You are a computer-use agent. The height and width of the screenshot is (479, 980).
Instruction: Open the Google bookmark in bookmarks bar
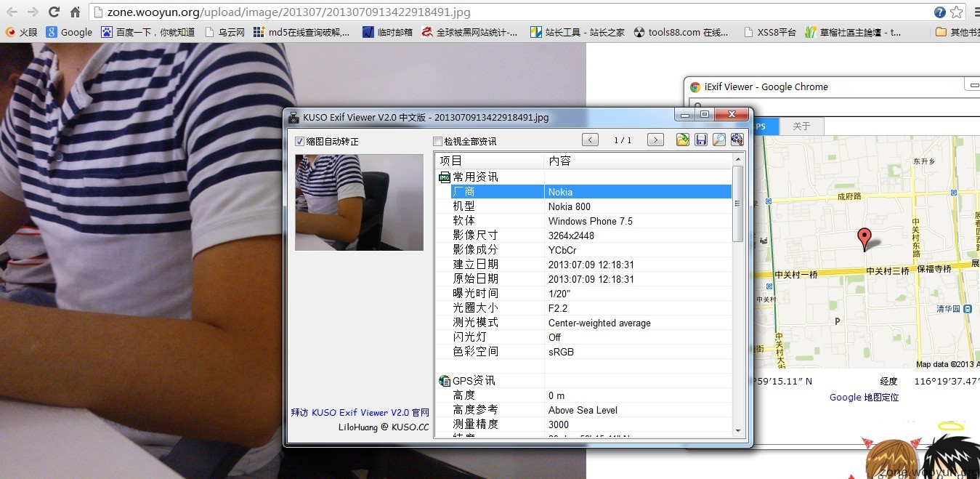pyautogui.click(x=69, y=32)
